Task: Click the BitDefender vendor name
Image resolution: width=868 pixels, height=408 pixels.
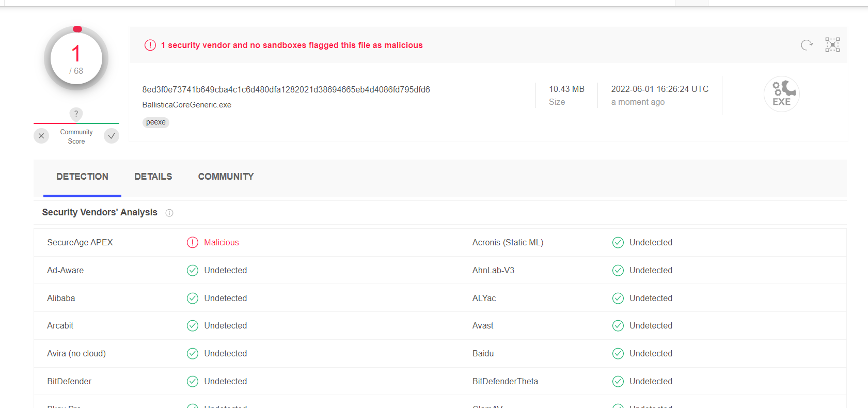Action: pyautogui.click(x=69, y=381)
